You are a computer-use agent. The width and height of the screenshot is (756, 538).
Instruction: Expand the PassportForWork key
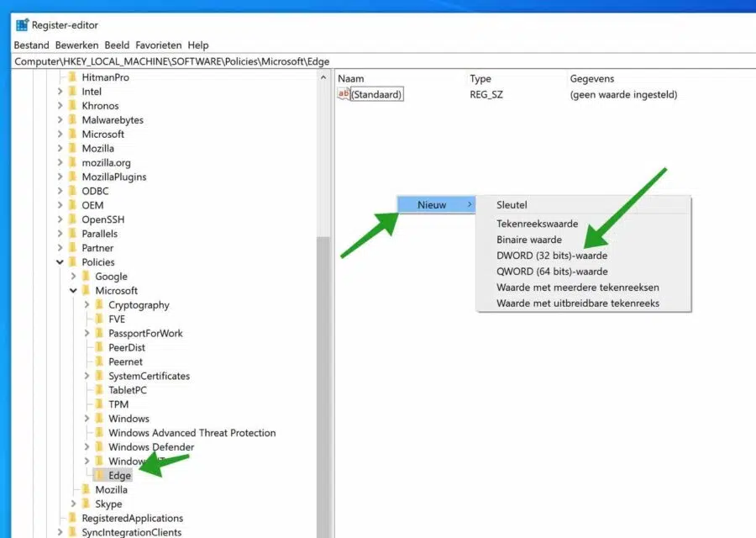click(x=87, y=333)
